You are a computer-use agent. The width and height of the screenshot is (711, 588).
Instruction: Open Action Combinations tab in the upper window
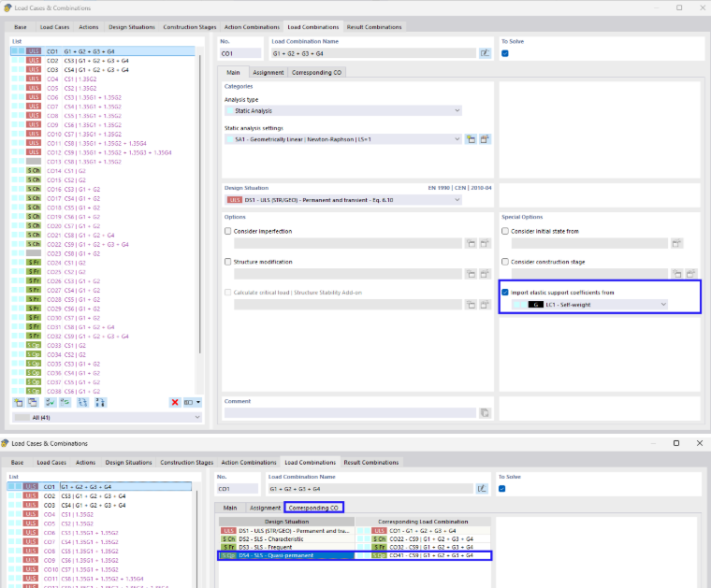click(252, 27)
